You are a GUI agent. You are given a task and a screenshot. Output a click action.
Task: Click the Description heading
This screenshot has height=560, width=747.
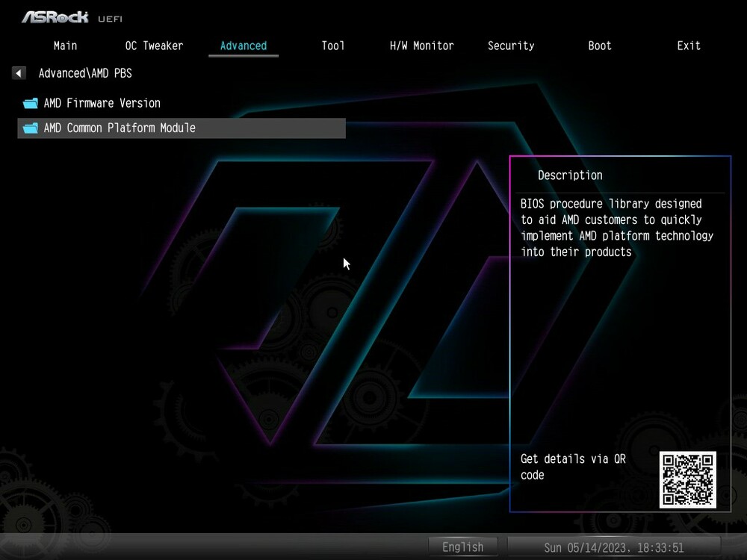(x=570, y=175)
